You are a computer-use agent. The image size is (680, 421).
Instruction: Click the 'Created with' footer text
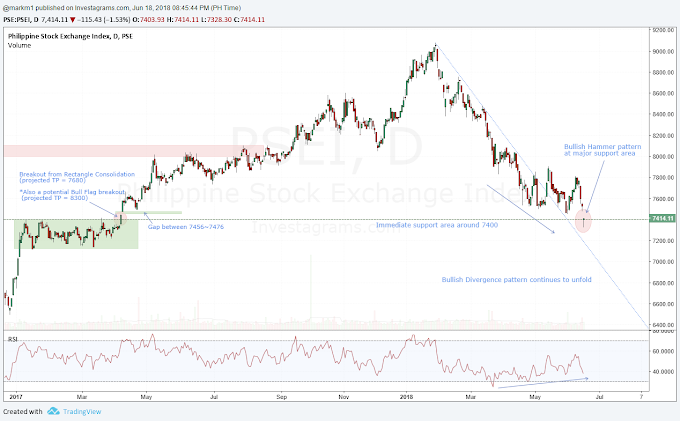(x=23, y=411)
